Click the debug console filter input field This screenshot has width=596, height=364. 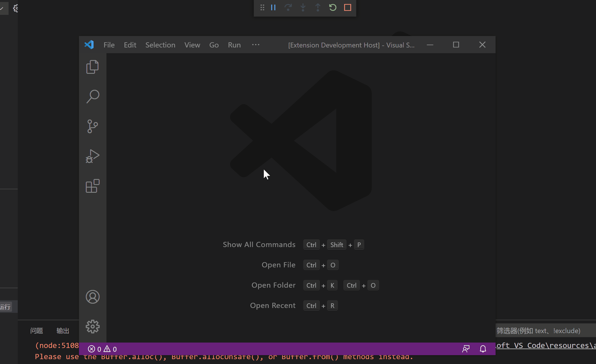click(545, 331)
